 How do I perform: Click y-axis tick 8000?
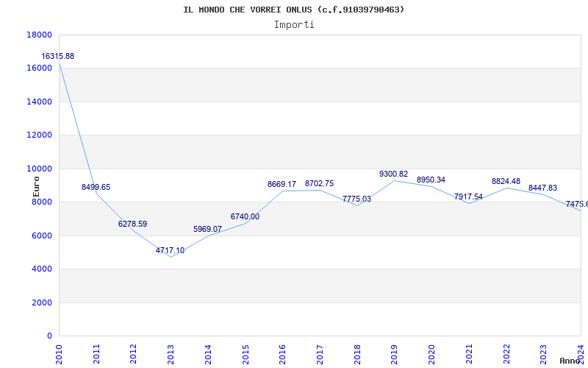[x=42, y=202]
